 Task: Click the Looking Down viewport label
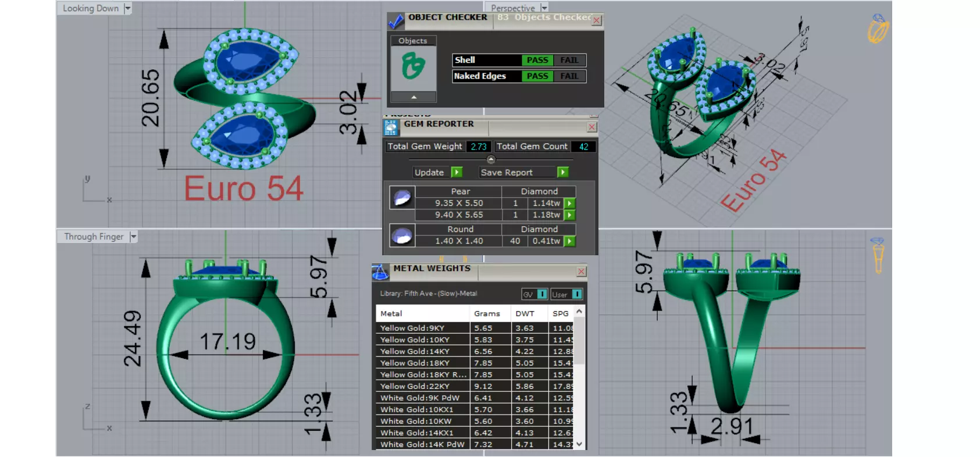tap(91, 8)
